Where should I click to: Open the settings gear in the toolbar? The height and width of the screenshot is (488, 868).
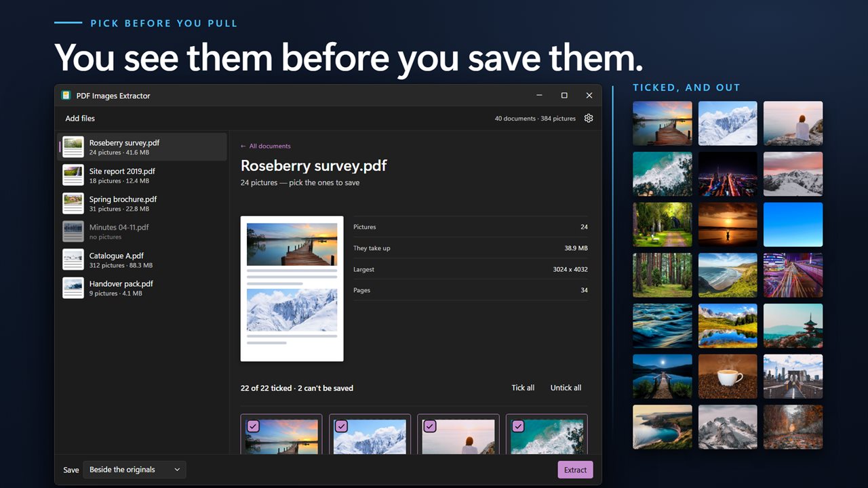[x=589, y=118]
